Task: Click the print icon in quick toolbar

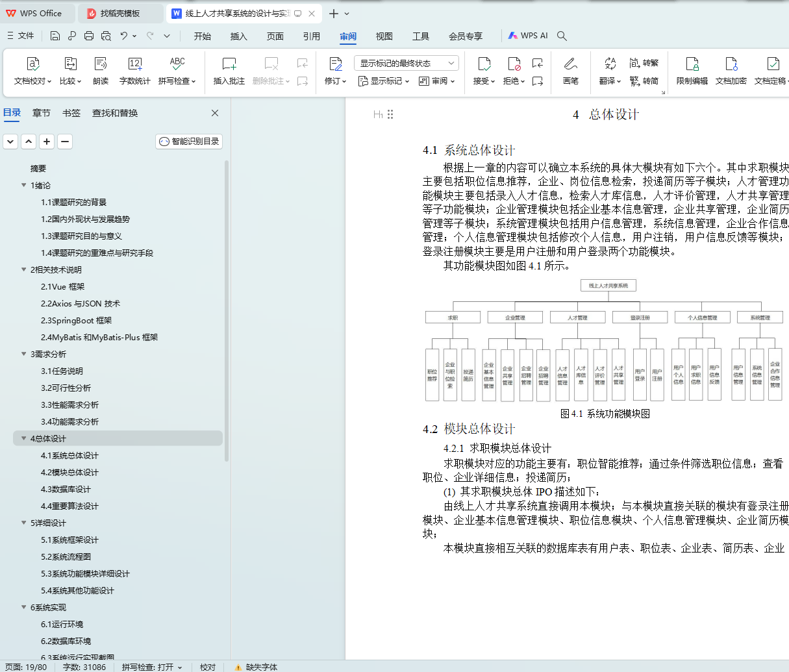Action: coord(89,36)
